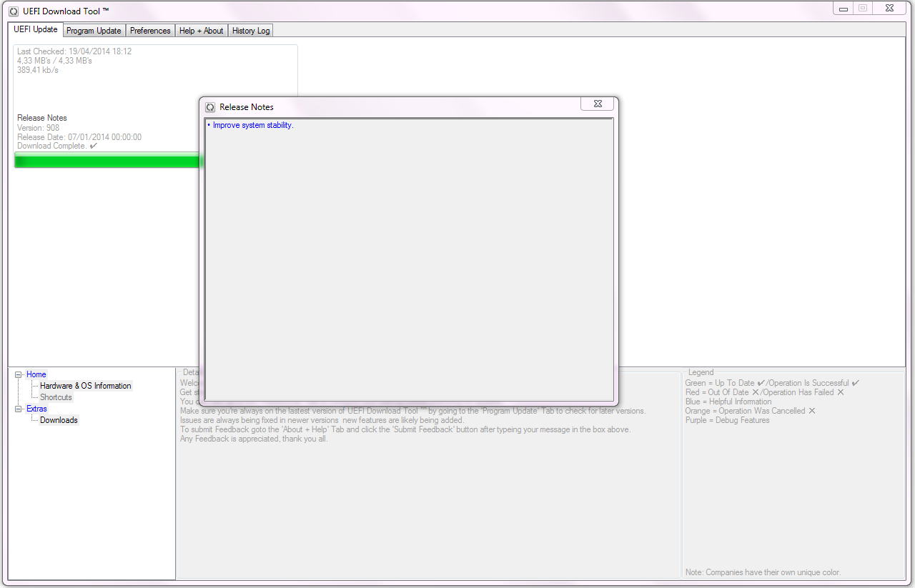Click the 'Release Notes' label in update panel

[x=42, y=118]
